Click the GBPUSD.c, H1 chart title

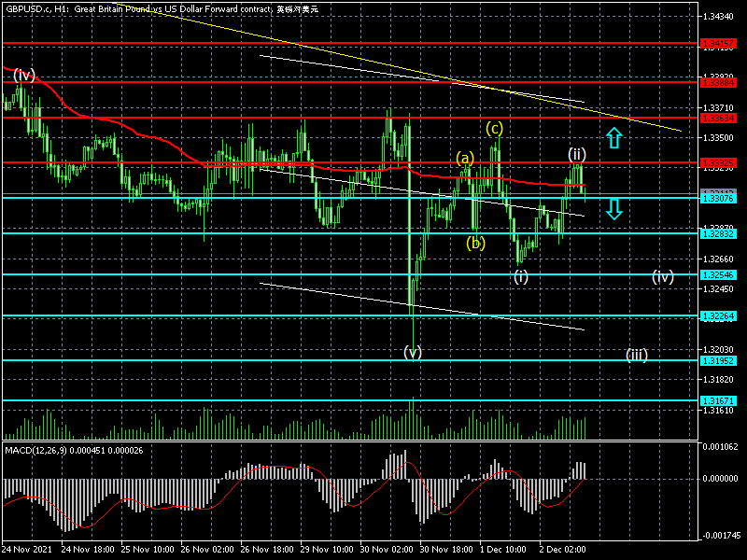pyautogui.click(x=162, y=8)
